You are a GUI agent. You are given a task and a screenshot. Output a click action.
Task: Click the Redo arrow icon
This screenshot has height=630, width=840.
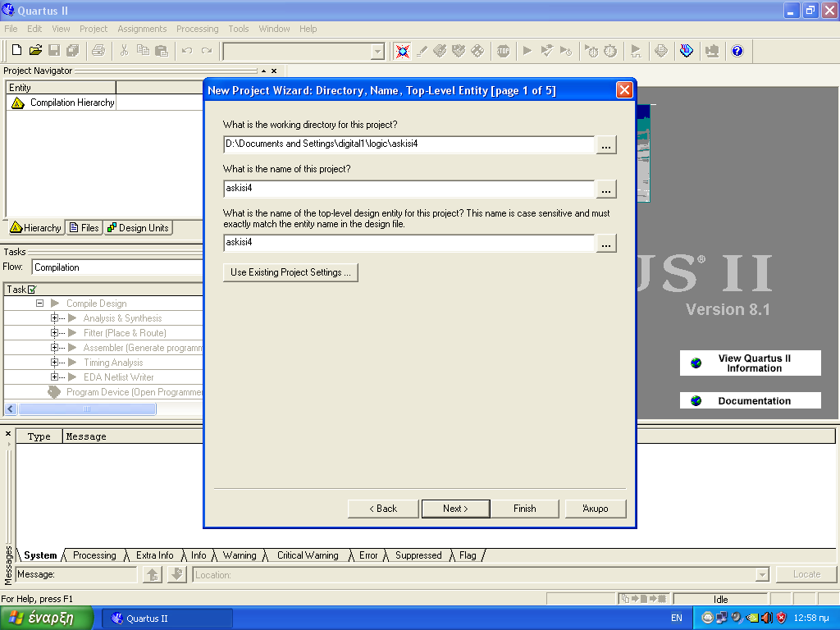point(207,50)
